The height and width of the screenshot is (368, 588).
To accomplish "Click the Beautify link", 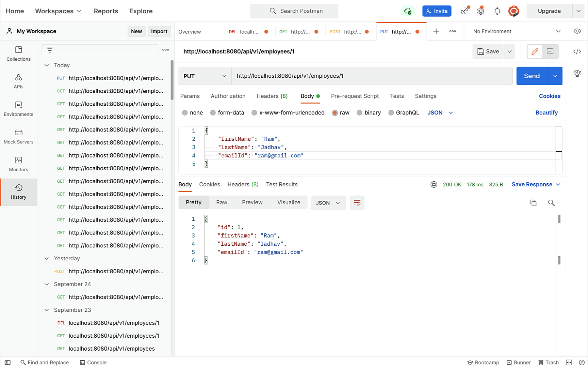I will coord(546,113).
